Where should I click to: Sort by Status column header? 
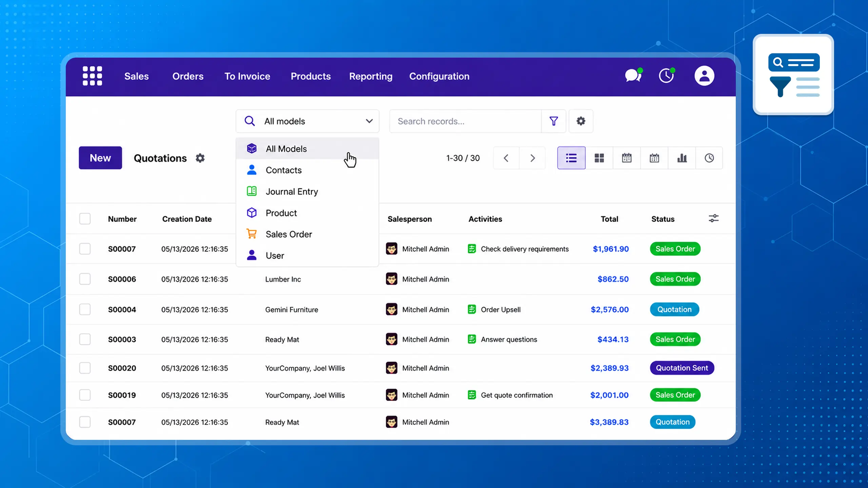pyautogui.click(x=663, y=219)
